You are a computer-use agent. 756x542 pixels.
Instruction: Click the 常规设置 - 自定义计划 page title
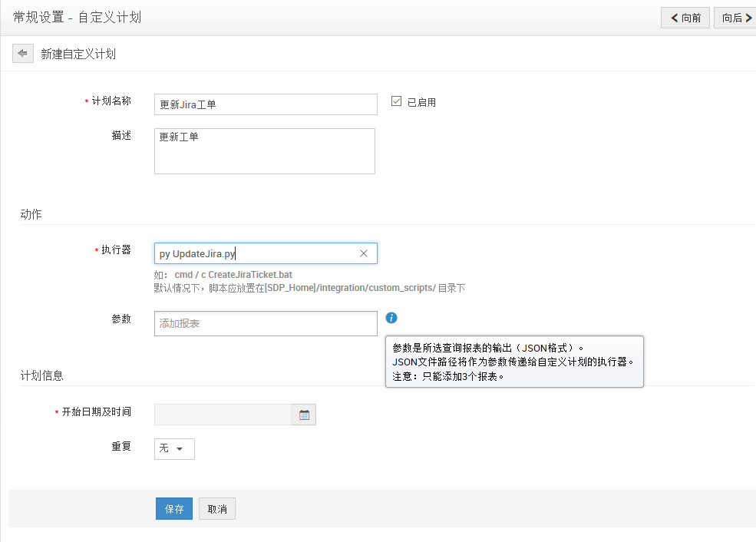[77, 18]
